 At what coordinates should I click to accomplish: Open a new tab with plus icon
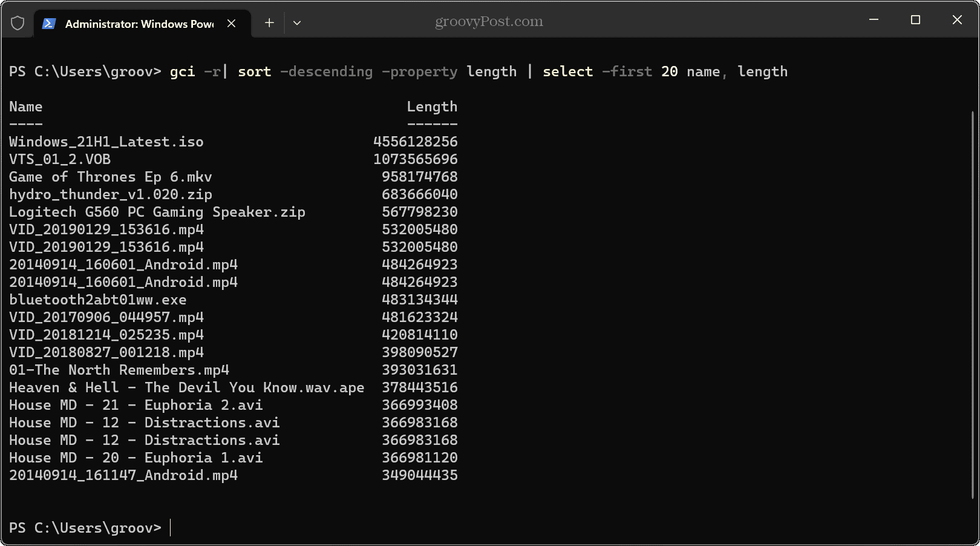click(269, 23)
